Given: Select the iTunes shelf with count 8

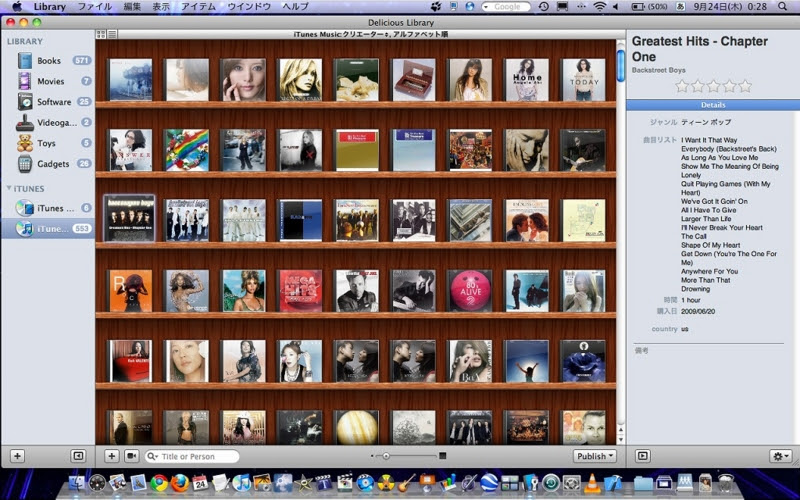Looking at the screenshot, I should tap(47, 208).
